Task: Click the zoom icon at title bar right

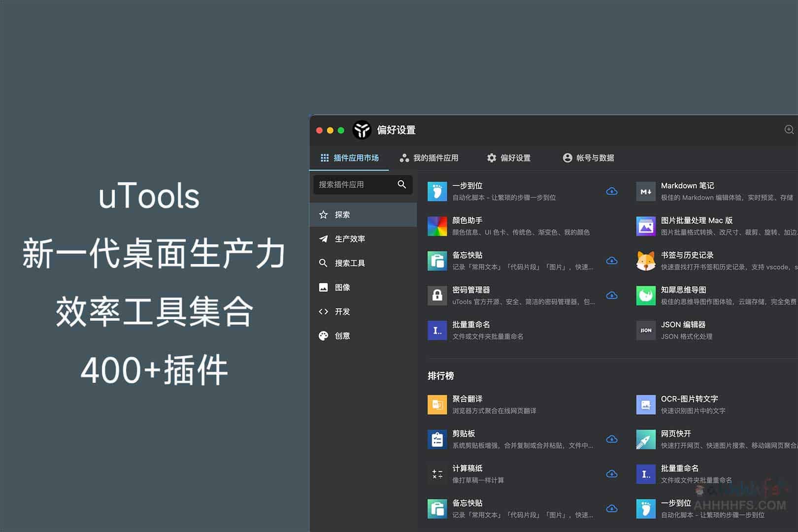Action: pos(789,130)
